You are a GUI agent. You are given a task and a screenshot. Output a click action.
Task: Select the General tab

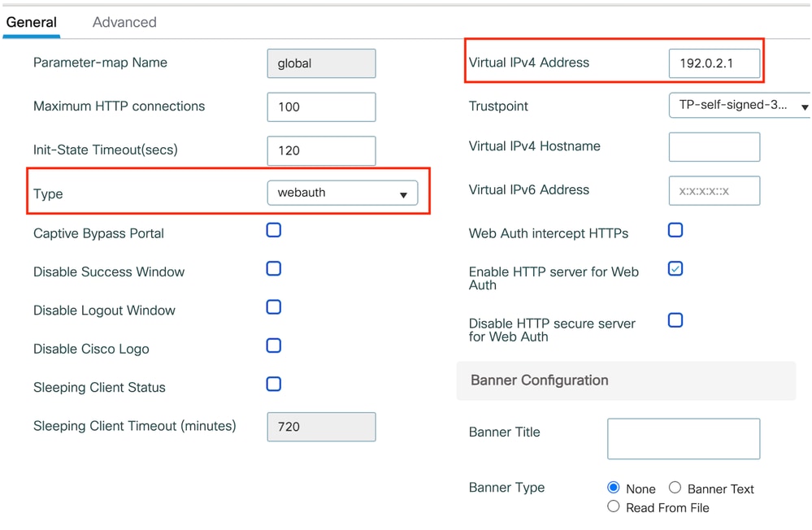pos(31,22)
